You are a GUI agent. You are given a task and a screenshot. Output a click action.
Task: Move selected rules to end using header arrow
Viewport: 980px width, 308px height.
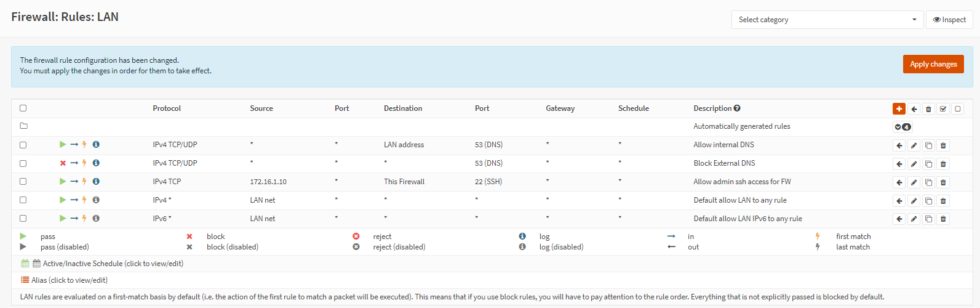(914, 109)
